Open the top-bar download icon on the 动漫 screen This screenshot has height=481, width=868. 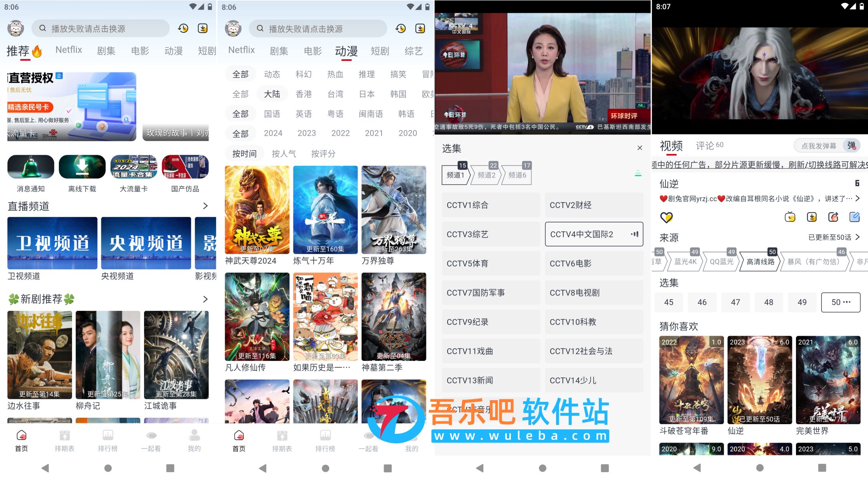click(420, 28)
